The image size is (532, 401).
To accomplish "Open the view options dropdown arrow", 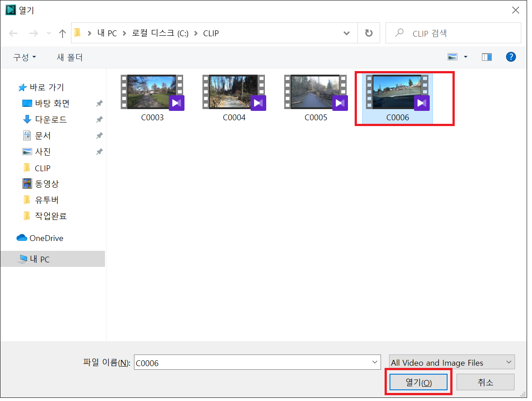I will [465, 57].
